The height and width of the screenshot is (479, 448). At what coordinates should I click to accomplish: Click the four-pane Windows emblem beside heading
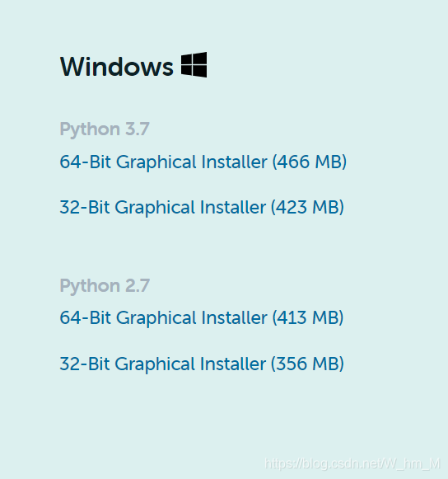pyautogui.click(x=194, y=64)
